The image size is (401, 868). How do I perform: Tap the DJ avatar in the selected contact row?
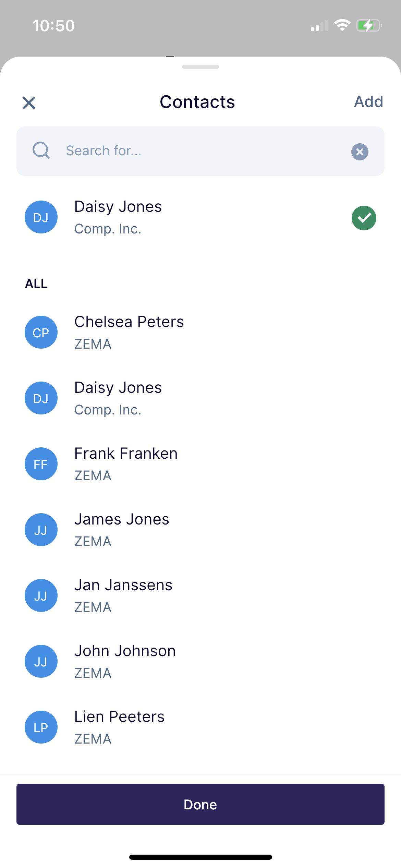(41, 217)
